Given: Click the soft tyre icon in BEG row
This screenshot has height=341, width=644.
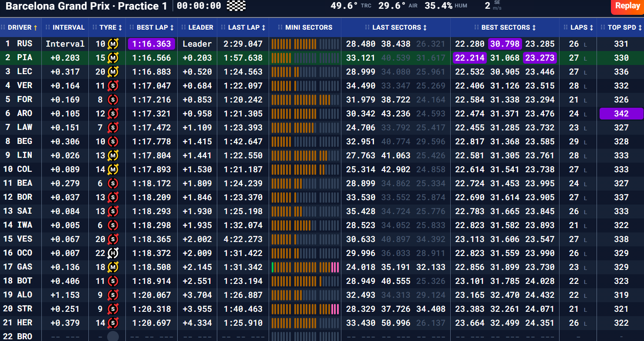Looking at the screenshot, I should coord(113,141).
